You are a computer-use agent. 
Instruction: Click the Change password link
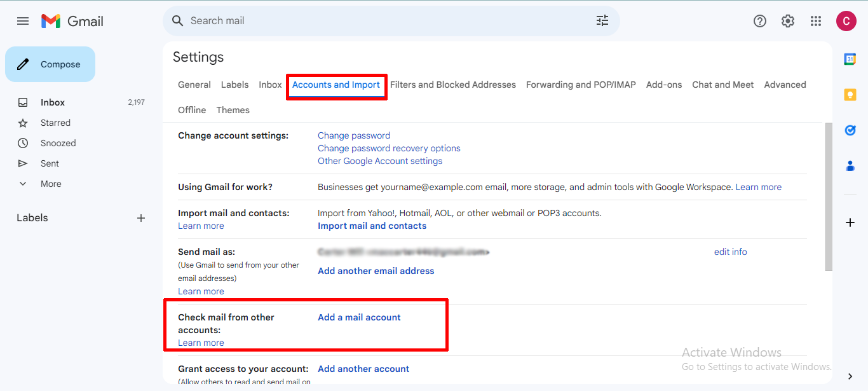[354, 135]
